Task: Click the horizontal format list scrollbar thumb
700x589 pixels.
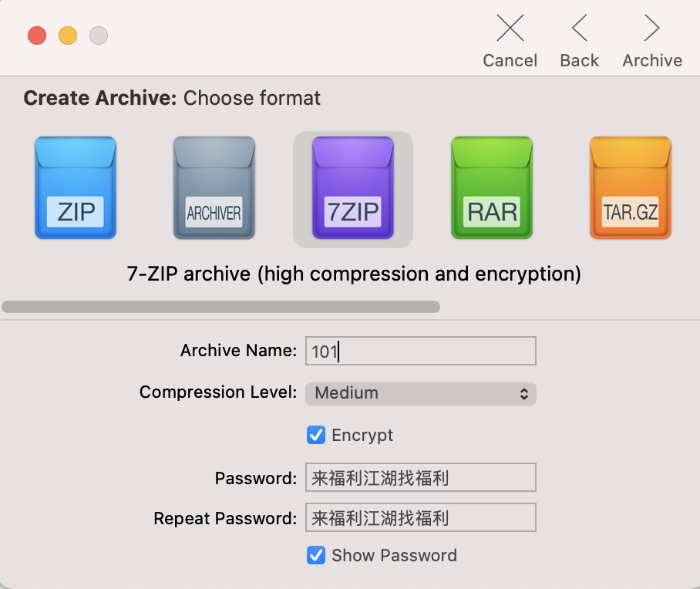Action: 220,307
